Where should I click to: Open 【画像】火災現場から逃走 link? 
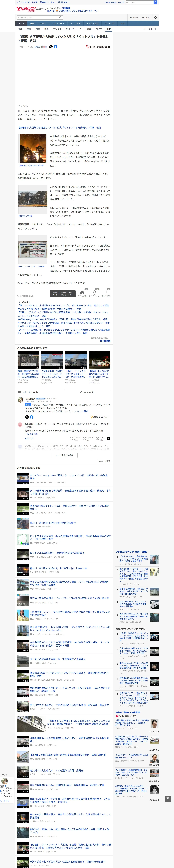(59, 128)
